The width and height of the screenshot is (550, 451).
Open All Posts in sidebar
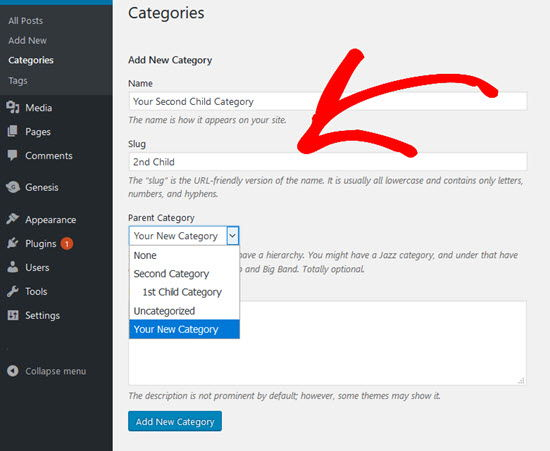tap(26, 21)
